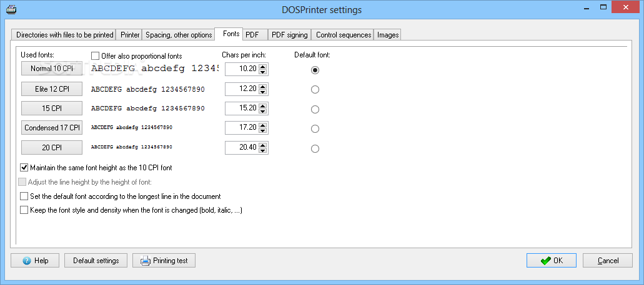
Task: Decrease the 17.20 chars per inch value
Action: pyautogui.click(x=263, y=131)
